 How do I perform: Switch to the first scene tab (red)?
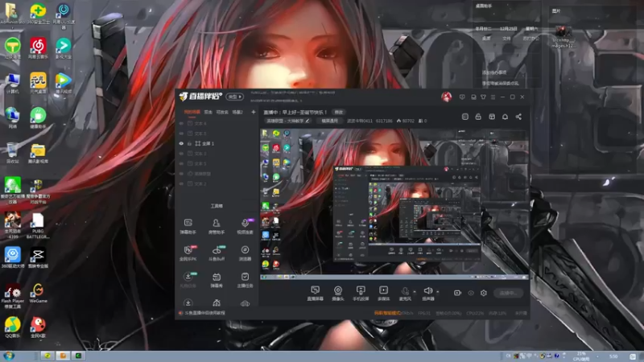click(x=192, y=112)
